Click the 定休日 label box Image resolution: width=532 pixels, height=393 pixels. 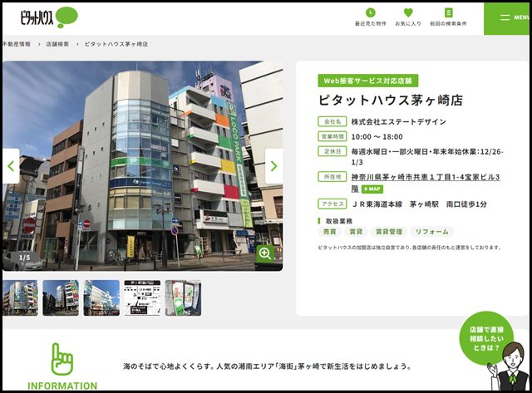[x=332, y=151]
